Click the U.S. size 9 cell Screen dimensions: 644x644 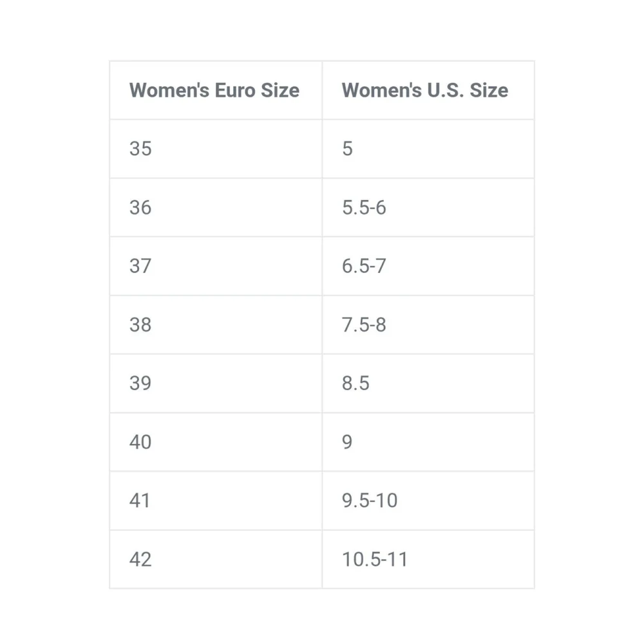[x=428, y=442]
